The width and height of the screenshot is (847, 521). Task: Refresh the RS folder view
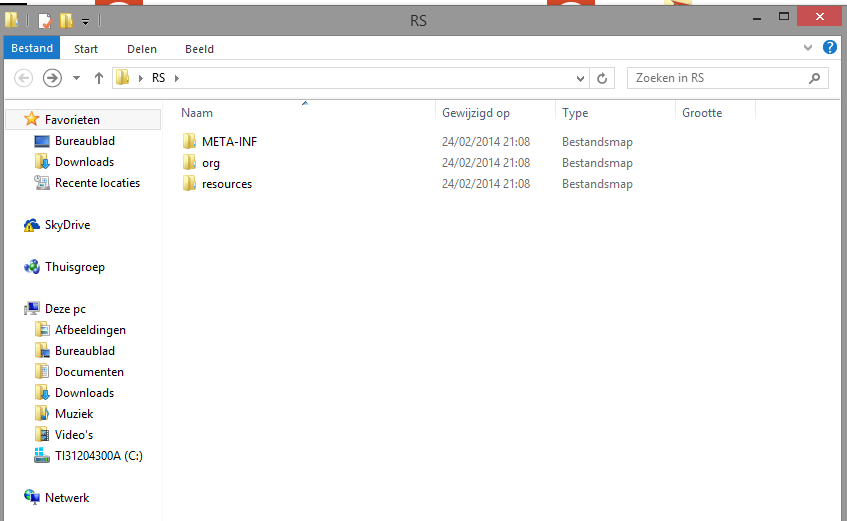[602, 78]
